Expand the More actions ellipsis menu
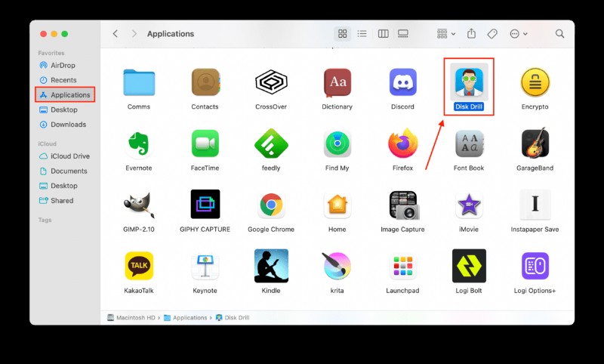The image size is (604, 364). click(x=518, y=34)
